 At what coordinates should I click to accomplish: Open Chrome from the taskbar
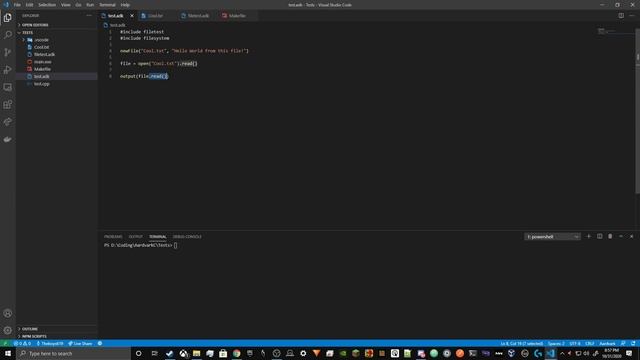236,353
